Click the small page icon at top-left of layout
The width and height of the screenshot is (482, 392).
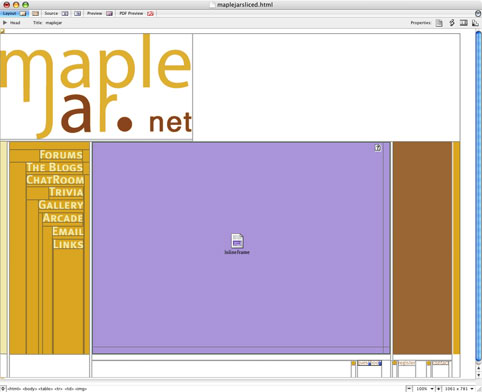click(2, 31)
